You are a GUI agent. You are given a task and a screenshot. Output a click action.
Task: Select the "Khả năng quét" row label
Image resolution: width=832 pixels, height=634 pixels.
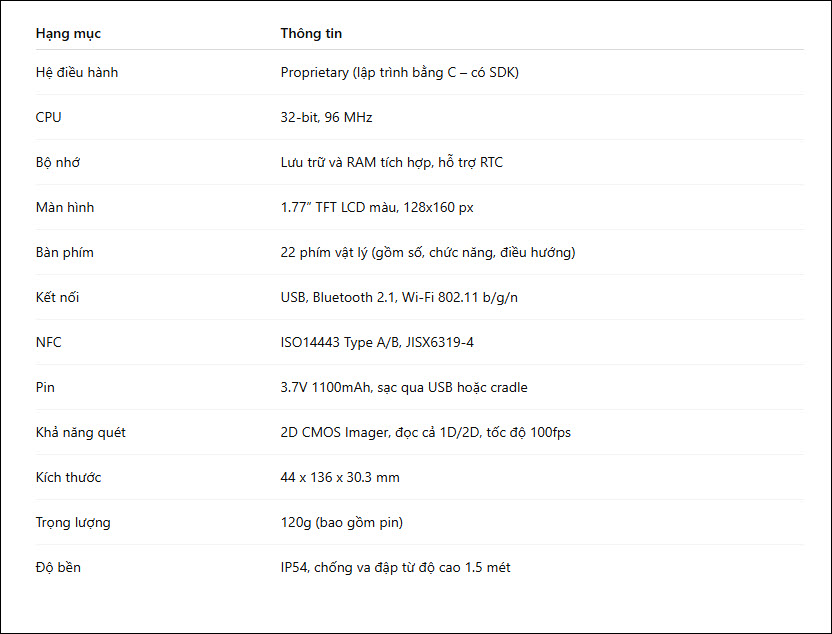coord(81,432)
